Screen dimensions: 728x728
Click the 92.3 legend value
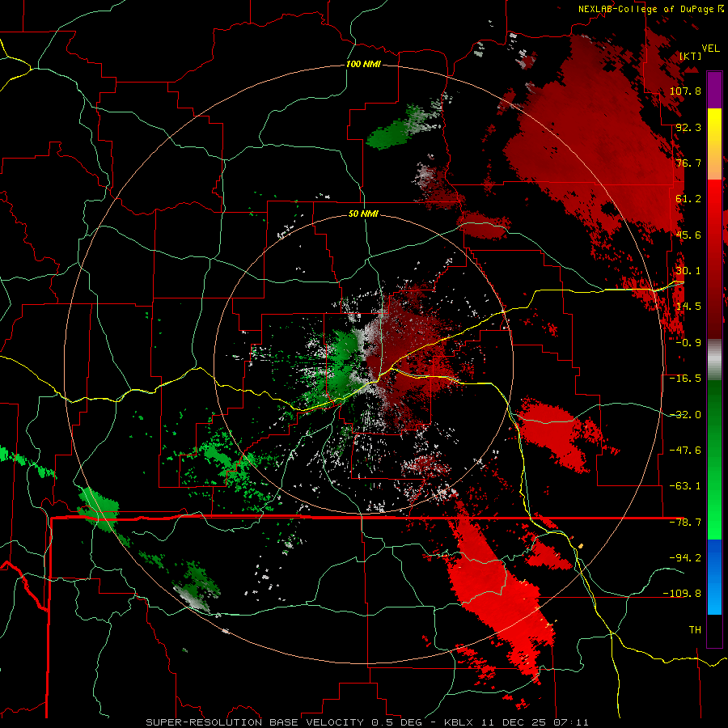(x=688, y=127)
